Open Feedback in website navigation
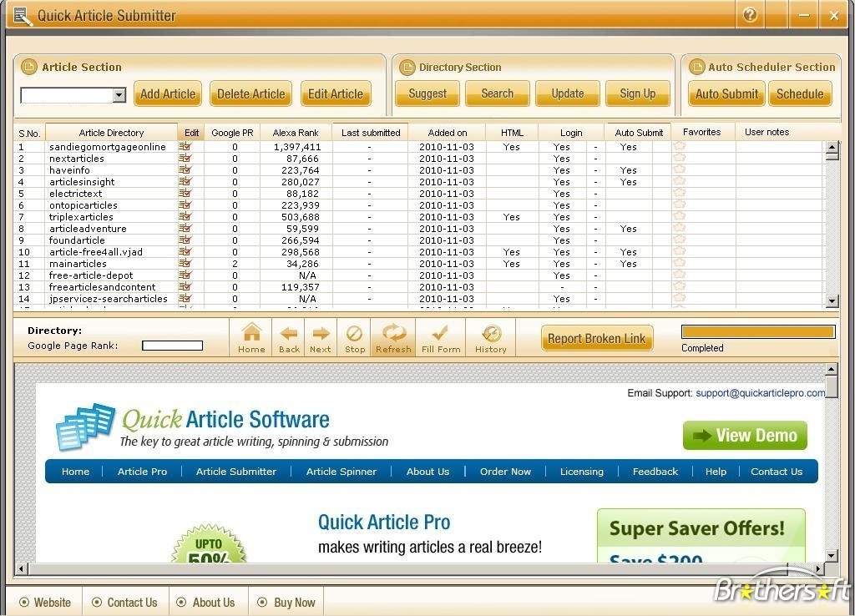 [655, 472]
